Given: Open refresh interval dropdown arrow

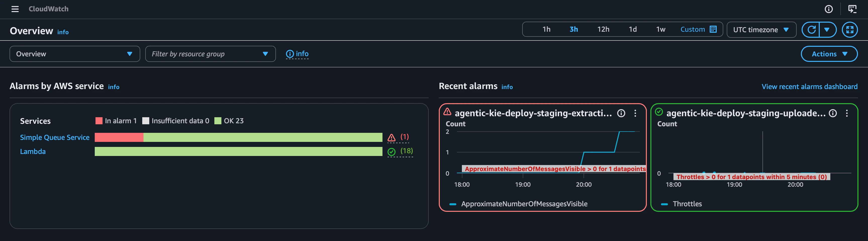Looking at the screenshot, I should [827, 30].
